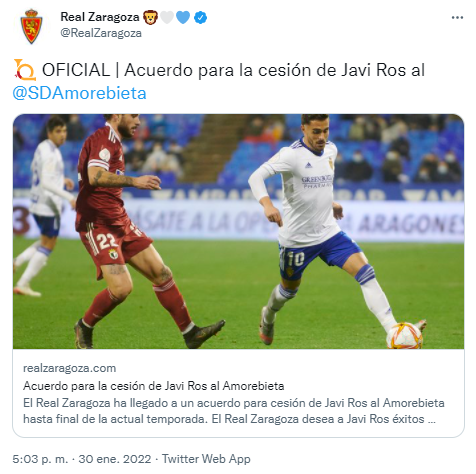Open the match photo thumbnail
The image size is (476, 474).
238,231
